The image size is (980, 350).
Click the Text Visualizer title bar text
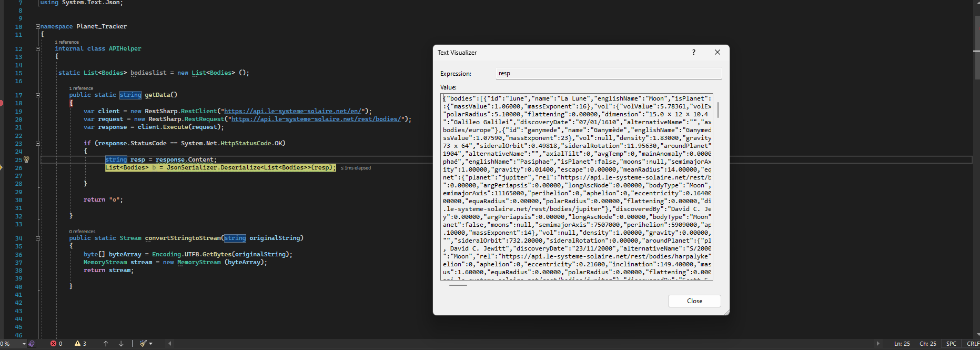coord(457,53)
